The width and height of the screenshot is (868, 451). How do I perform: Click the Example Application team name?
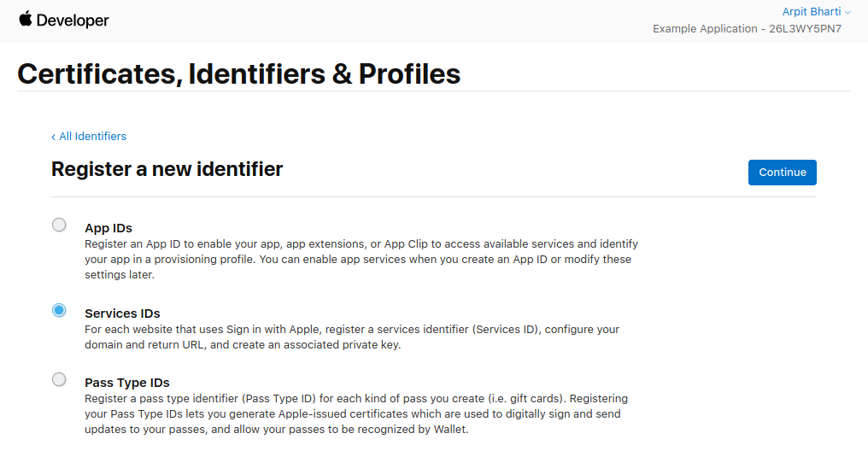705,29
